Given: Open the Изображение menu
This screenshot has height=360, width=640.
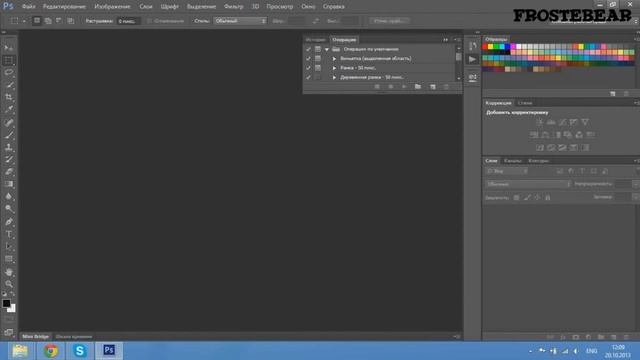Looking at the screenshot, I should click(112, 7).
